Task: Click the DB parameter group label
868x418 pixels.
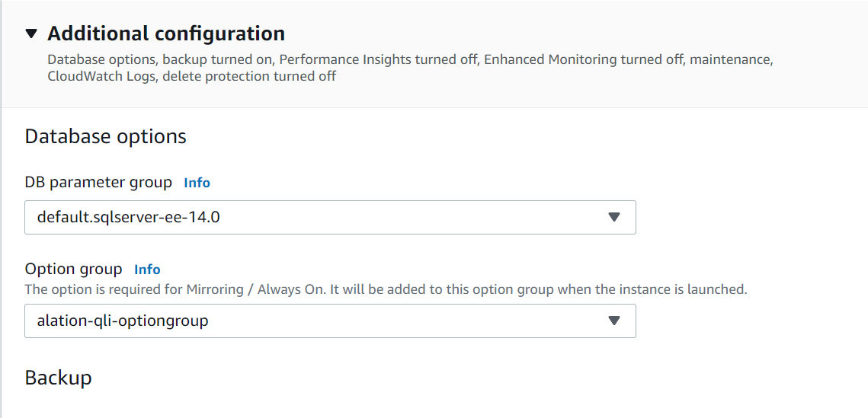Action: coord(98,183)
